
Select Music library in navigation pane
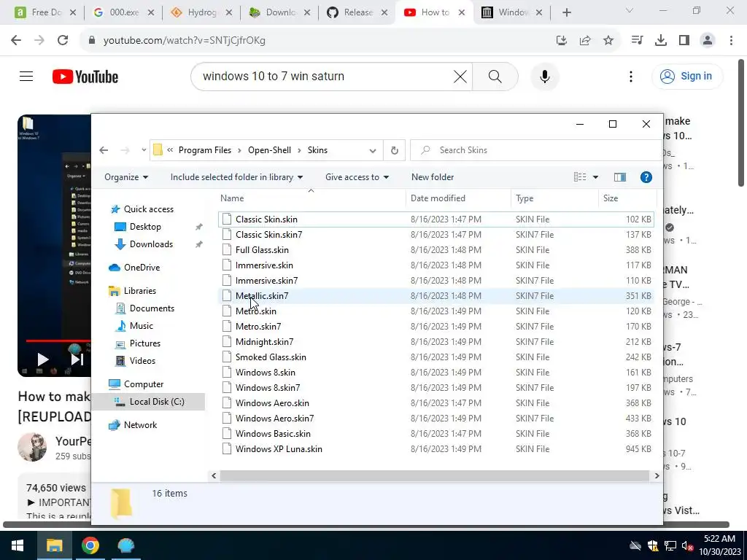click(141, 326)
